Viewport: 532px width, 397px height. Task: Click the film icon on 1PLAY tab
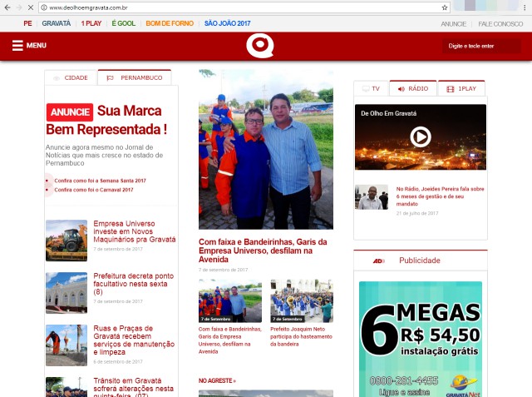[451, 89]
